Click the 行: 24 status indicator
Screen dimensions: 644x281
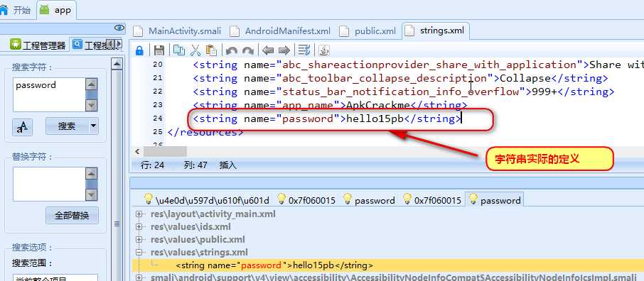click(x=152, y=165)
